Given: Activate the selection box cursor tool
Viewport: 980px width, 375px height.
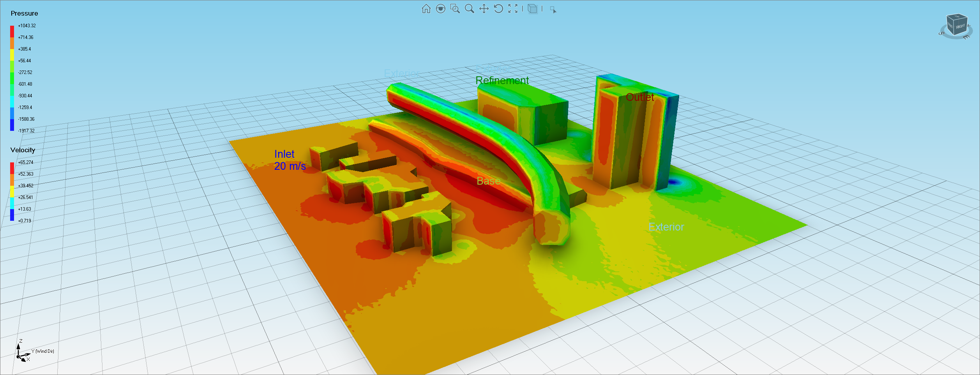Looking at the screenshot, I should (553, 10).
